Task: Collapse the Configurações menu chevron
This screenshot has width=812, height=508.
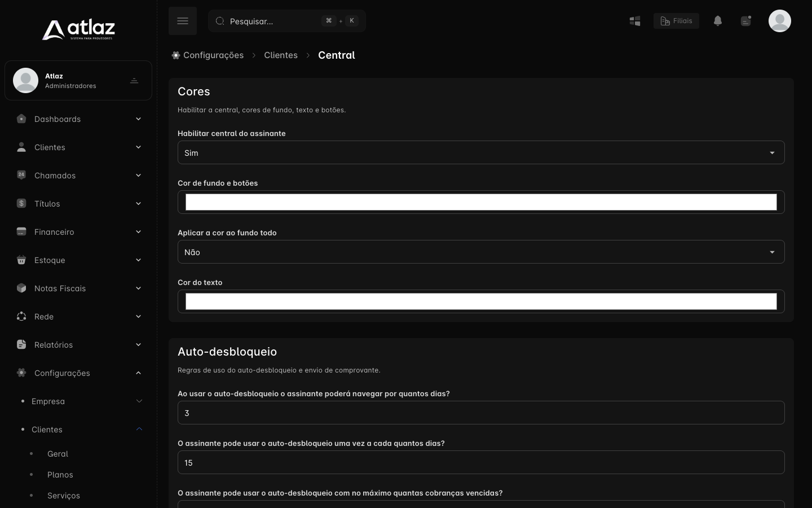Action: (138, 373)
